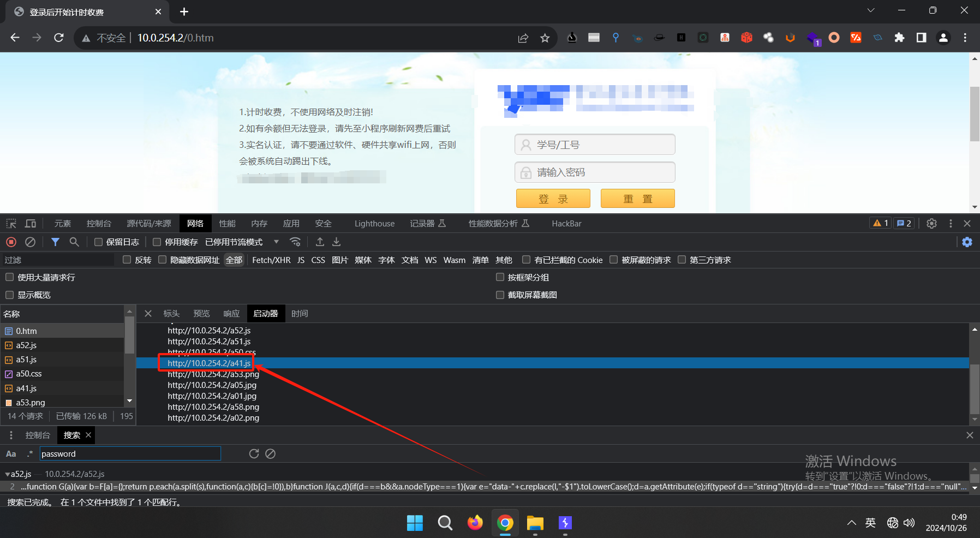Viewport: 980px width, 538px height.
Task: Enable Group by frame checkbox
Action: 500,277
